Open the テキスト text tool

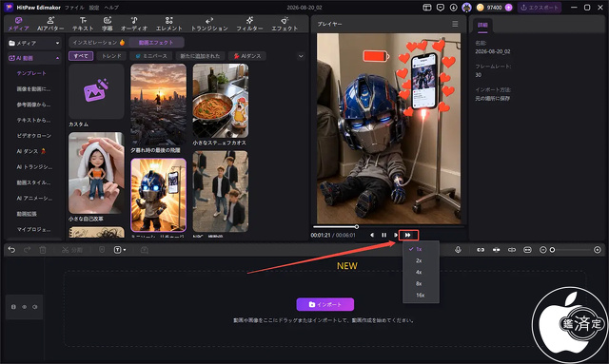coord(83,24)
